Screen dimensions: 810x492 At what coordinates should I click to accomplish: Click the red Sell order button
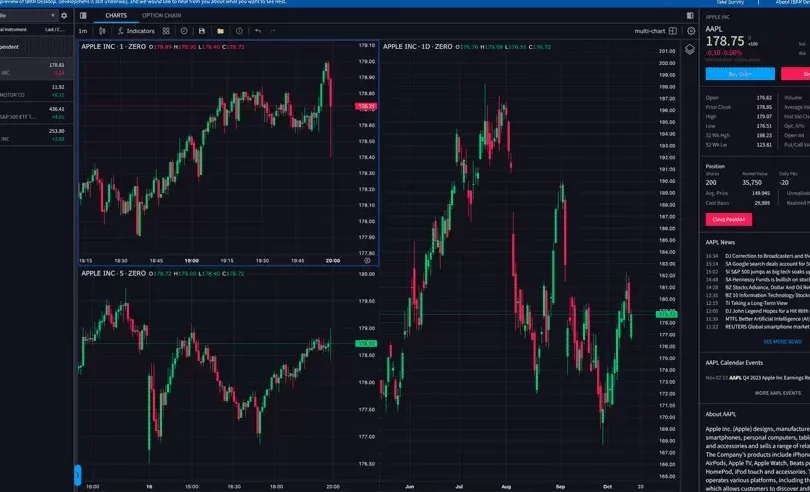tap(796, 74)
